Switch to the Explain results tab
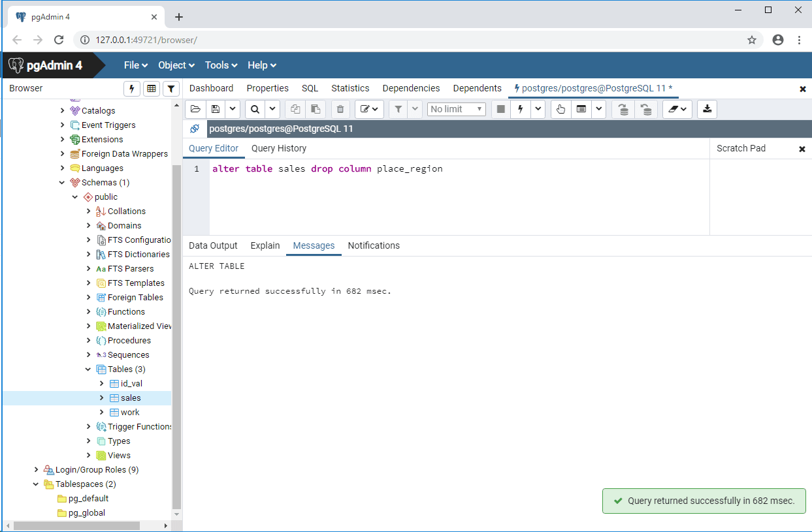Screen dimensions: 812x532 (265, 245)
